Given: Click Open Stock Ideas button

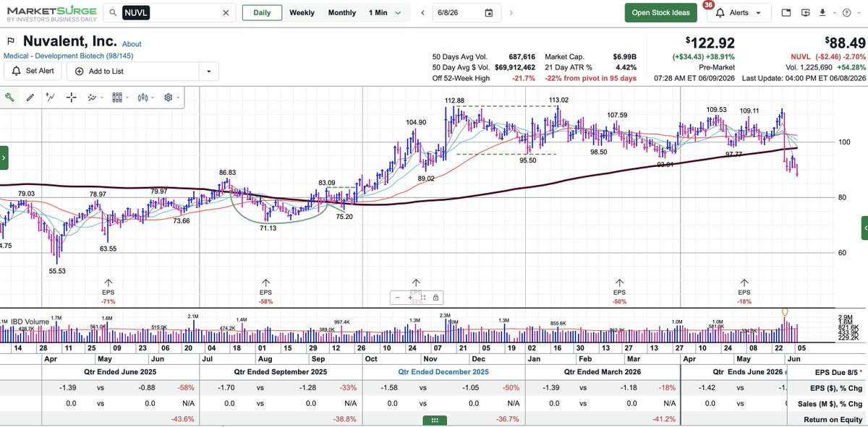Looking at the screenshot, I should [660, 12].
